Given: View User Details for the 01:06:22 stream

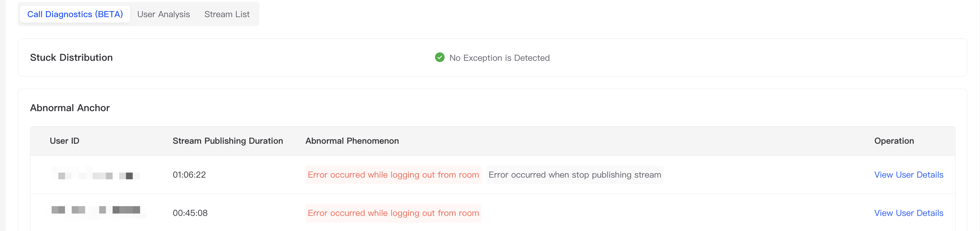Looking at the screenshot, I should (x=909, y=175).
